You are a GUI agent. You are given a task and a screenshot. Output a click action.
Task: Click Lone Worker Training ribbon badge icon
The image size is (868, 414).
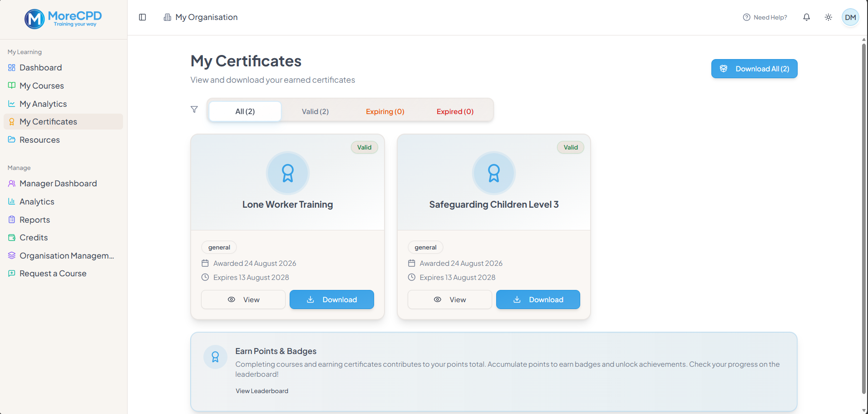[x=288, y=173]
